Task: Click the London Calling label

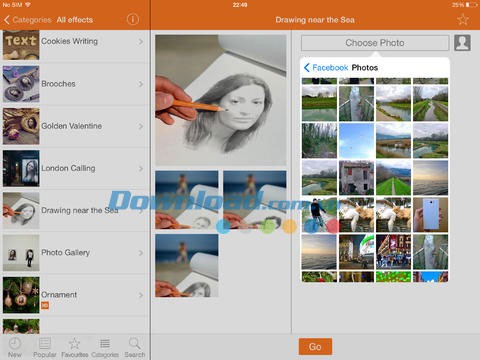Action: (x=68, y=168)
